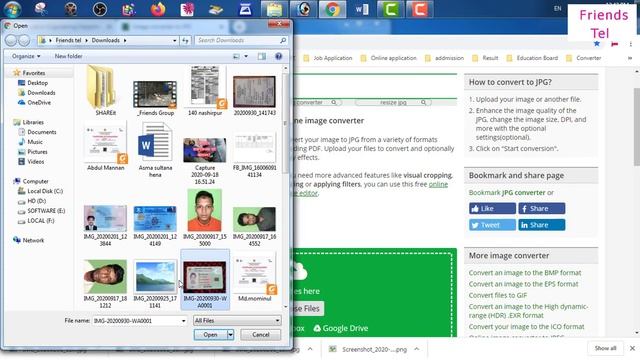640x360 pixels.
Task: Expand the File name dropdown
Action: coord(183,321)
